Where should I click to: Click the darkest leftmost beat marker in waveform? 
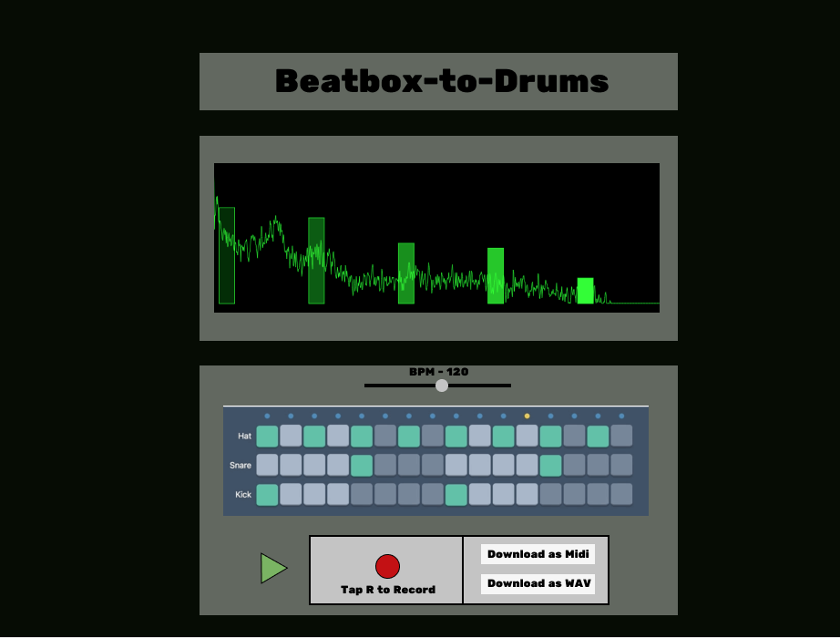click(x=227, y=256)
